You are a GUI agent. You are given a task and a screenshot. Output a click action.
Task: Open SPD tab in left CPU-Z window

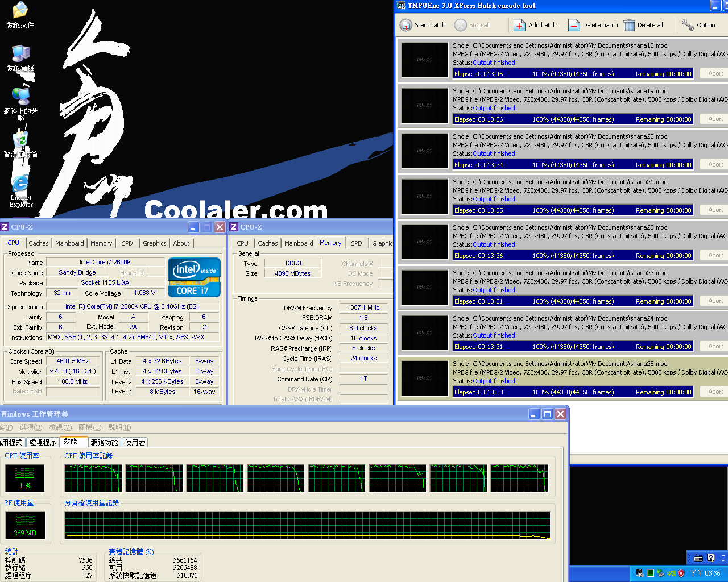click(x=127, y=243)
